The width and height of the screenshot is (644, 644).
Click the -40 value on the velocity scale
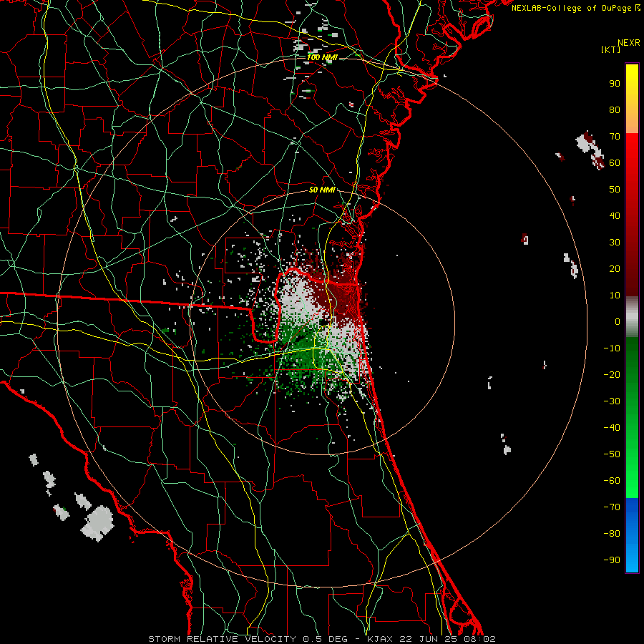[612, 428]
